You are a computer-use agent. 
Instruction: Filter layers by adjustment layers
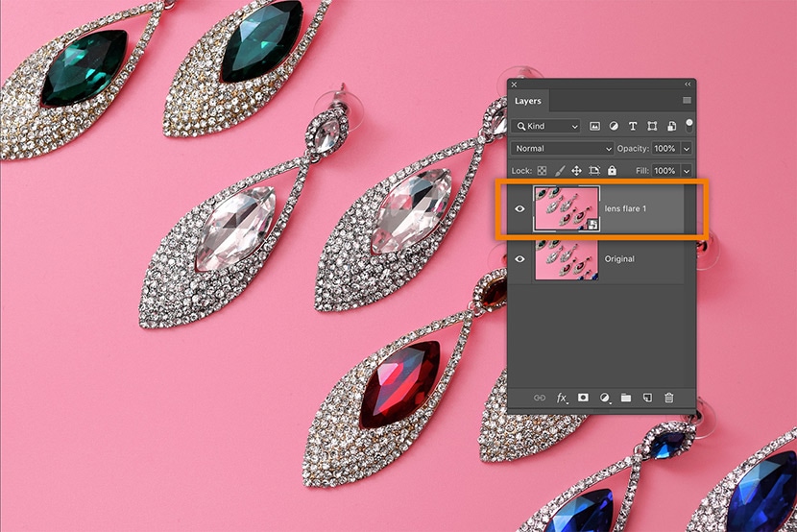(x=614, y=126)
